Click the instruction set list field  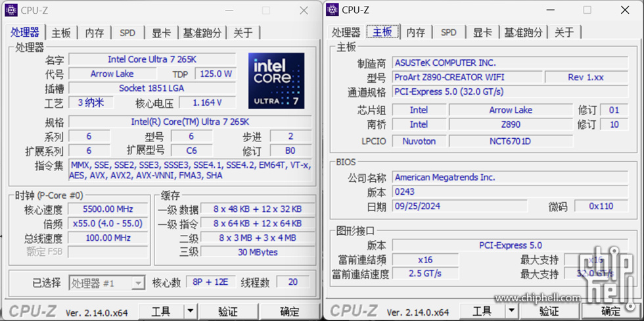[x=190, y=170]
